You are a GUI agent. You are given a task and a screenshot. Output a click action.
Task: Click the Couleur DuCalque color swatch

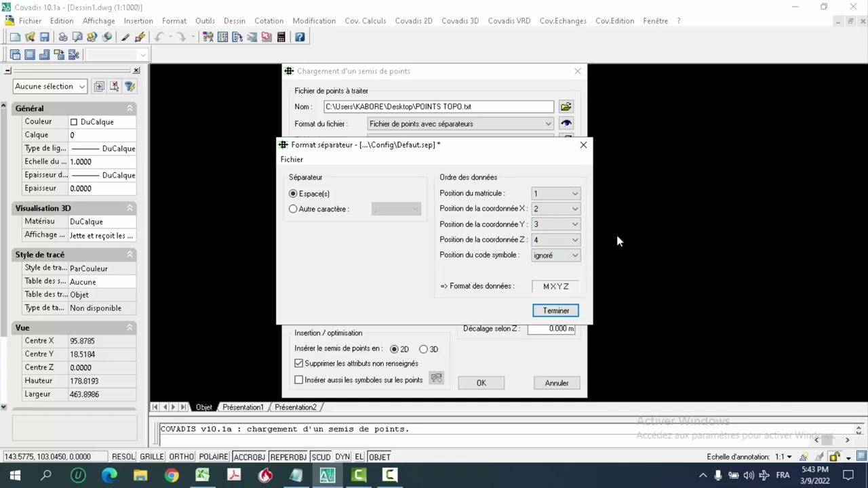74,122
